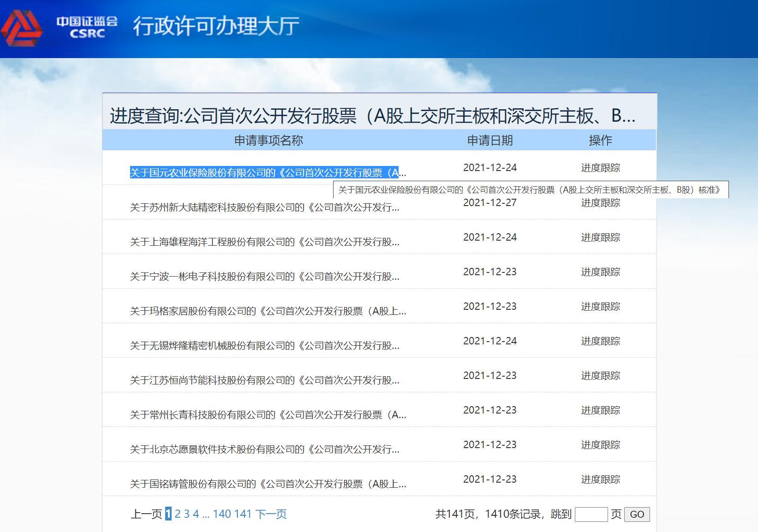This screenshot has width=758, height=532.
Task: Click 进度跟踪 for the 2021-12-27 entry
Action: pyautogui.click(x=600, y=203)
